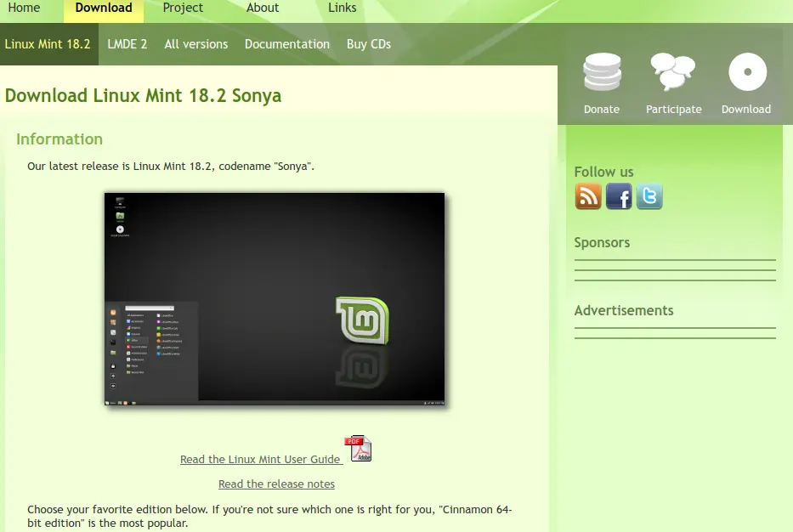Open the Buy CDs submenu item
The height and width of the screenshot is (532, 793).
369,44
